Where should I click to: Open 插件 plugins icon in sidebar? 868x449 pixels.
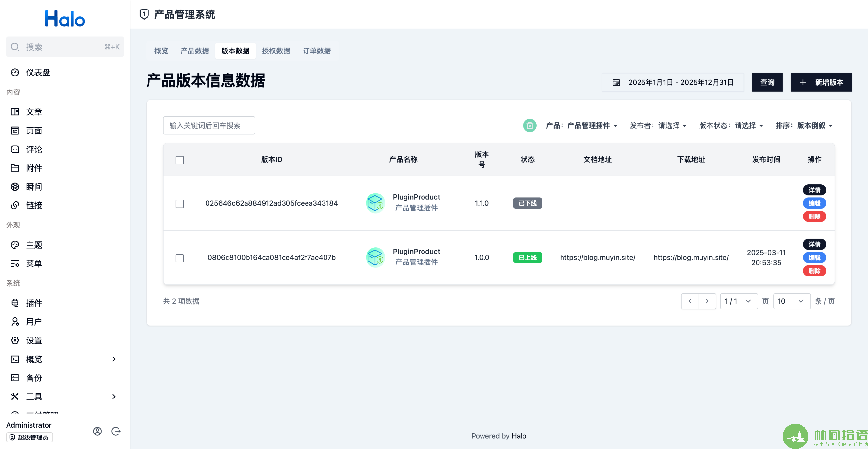point(15,303)
